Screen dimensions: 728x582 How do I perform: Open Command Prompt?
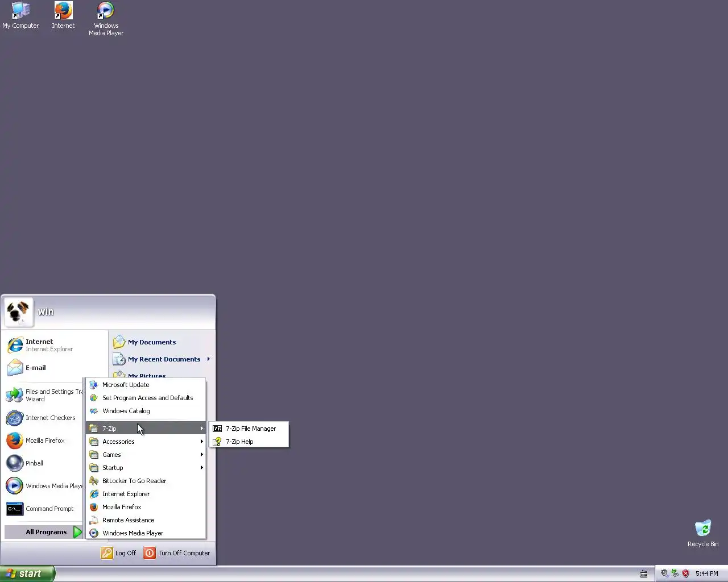[44, 509]
